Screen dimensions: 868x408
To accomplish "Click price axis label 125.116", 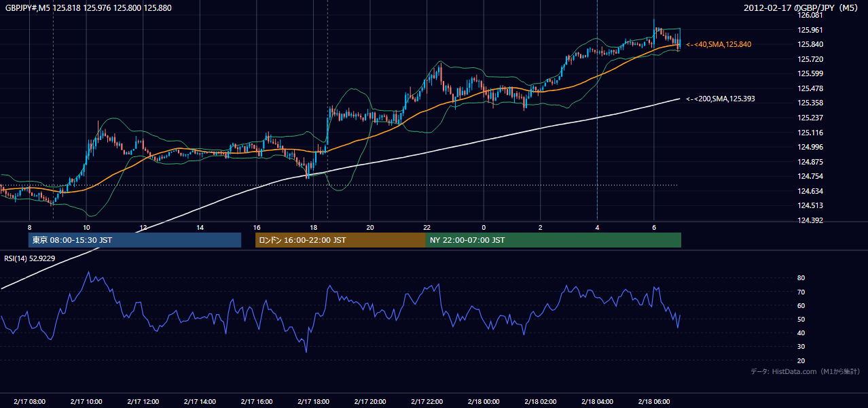I will 811,133.
